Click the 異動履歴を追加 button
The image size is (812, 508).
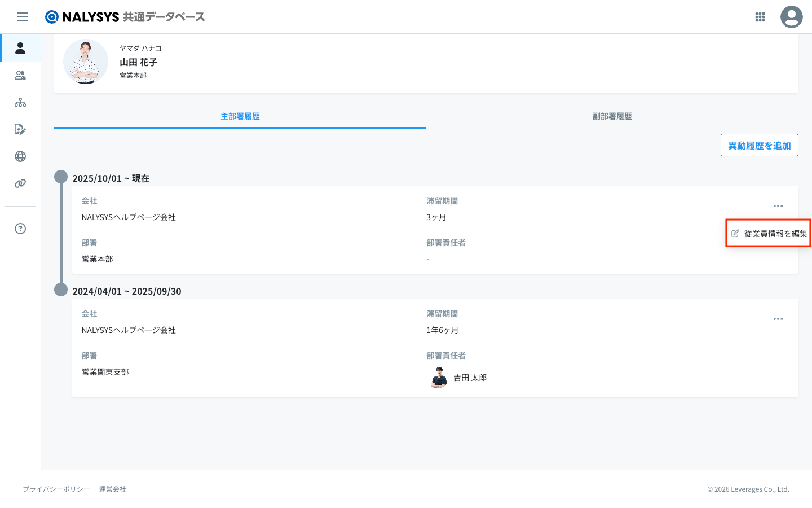(759, 146)
